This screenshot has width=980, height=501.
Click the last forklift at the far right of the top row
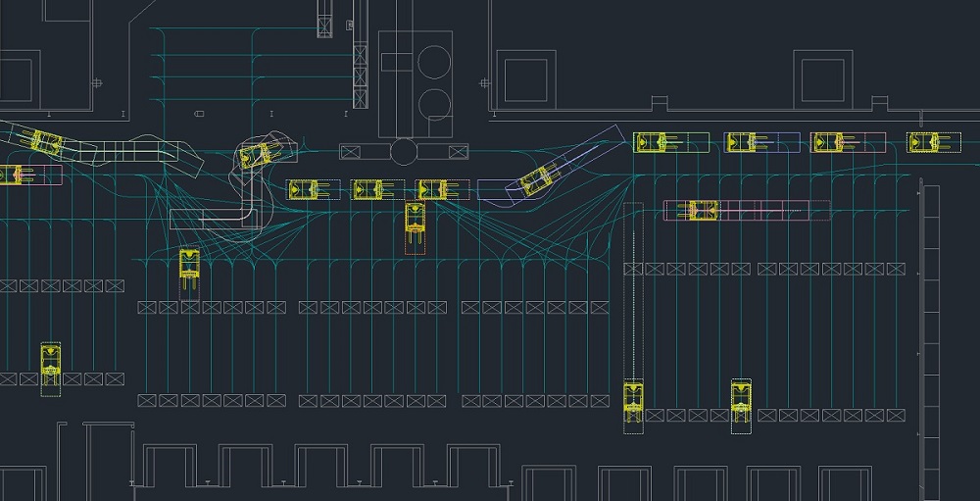[924, 142]
